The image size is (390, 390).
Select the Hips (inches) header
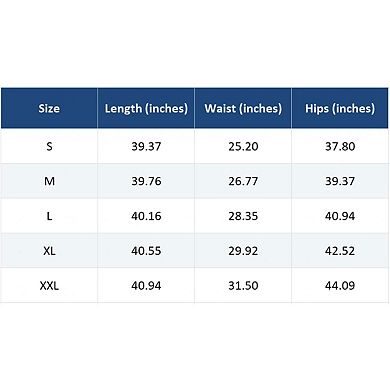340,108
